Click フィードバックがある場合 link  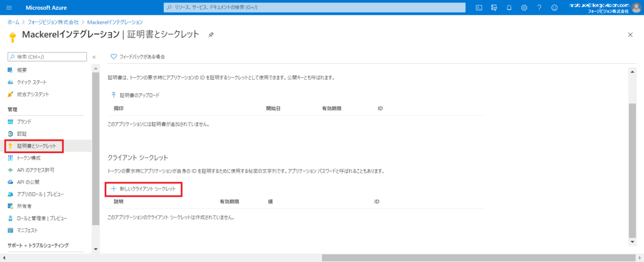[142, 57]
